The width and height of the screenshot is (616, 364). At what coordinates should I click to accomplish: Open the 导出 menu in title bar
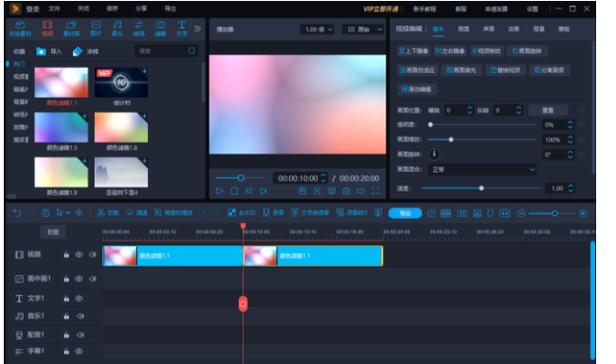click(x=170, y=8)
